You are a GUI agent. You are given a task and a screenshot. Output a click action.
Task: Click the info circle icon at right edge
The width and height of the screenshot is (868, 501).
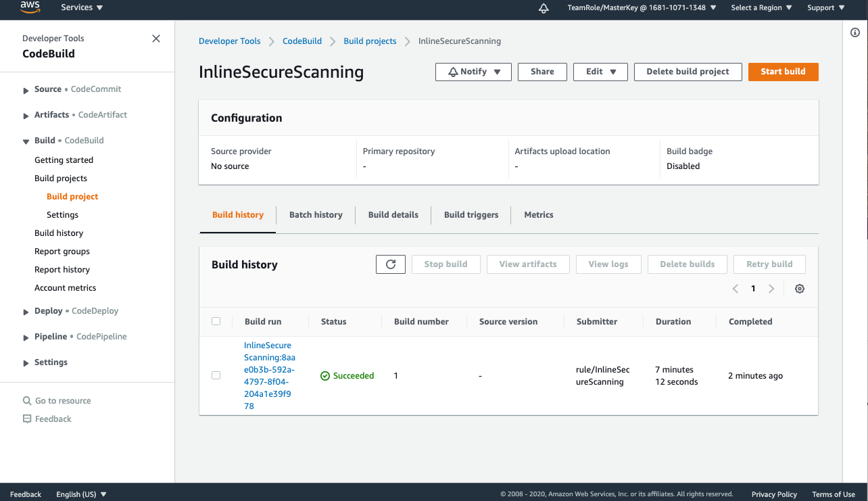point(855,33)
